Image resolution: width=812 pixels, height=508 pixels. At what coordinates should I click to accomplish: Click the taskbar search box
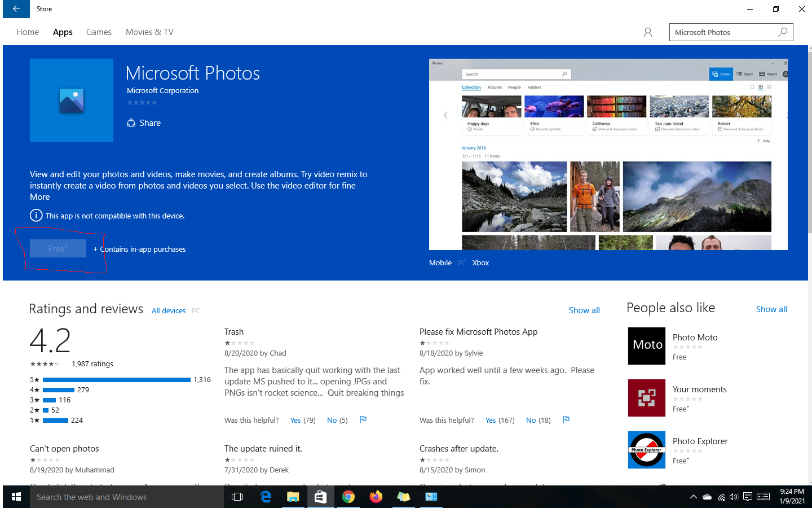127,497
